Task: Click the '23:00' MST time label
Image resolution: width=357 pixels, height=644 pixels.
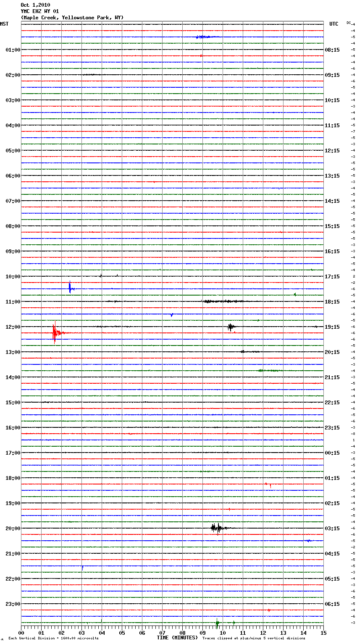Action: tap(13, 604)
